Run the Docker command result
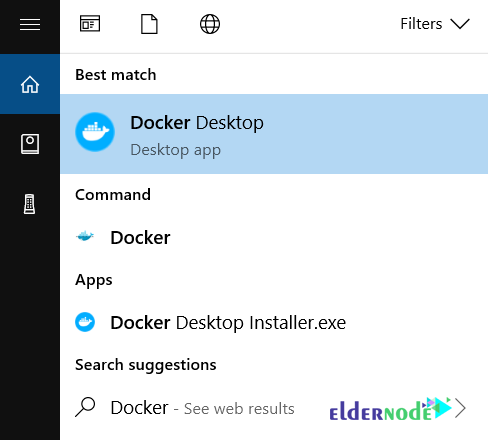 pyautogui.click(x=274, y=238)
